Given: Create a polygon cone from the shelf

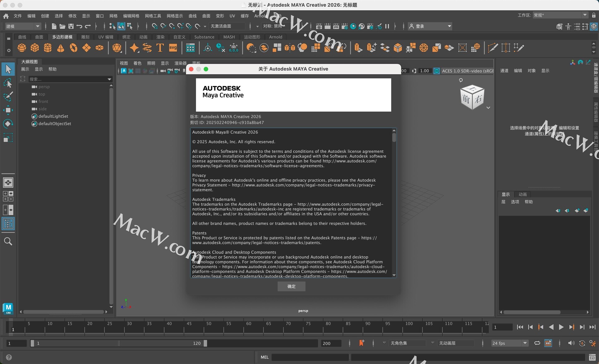Looking at the screenshot, I should 61,48.
